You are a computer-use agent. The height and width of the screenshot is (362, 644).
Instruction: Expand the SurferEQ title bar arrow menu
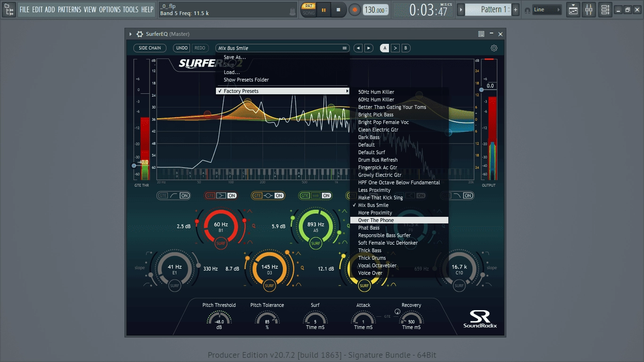(x=131, y=34)
